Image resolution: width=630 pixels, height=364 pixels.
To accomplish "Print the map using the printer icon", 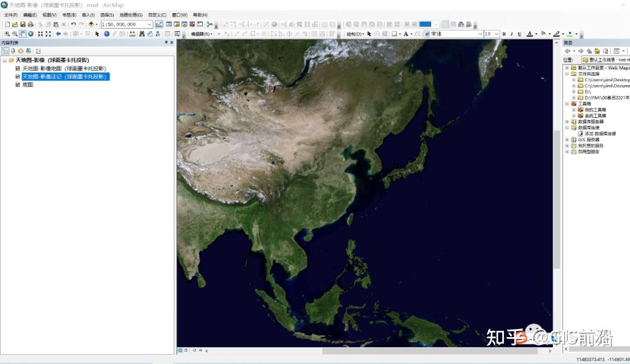I will (x=30, y=24).
